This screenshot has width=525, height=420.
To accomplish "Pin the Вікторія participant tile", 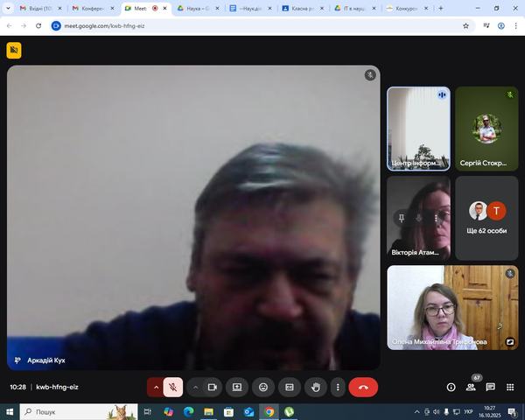I will pyautogui.click(x=402, y=218).
